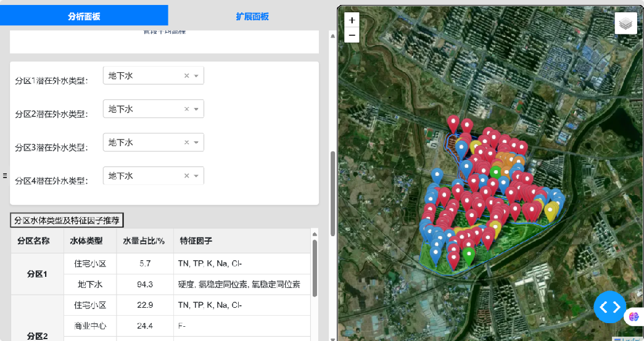Expand the 分区2潜在外水类型 dropdown arrow

pyautogui.click(x=196, y=109)
